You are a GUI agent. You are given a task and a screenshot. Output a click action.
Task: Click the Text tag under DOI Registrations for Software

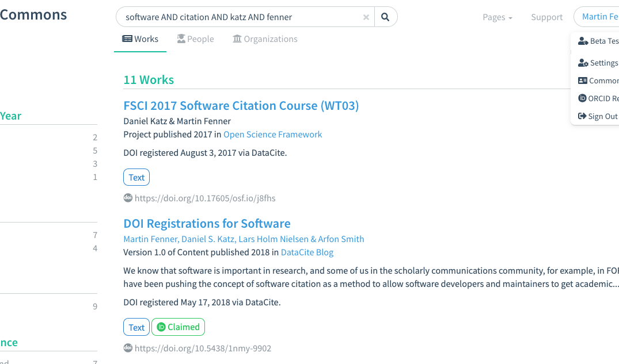pos(136,327)
